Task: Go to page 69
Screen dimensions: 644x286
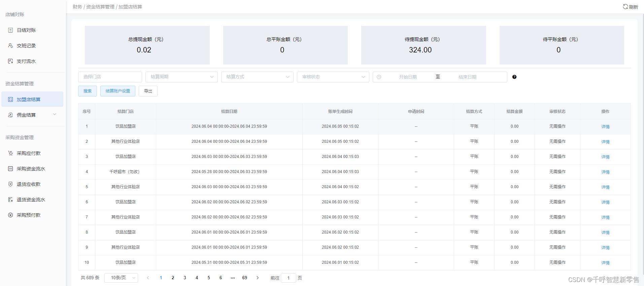Action: tap(245, 278)
